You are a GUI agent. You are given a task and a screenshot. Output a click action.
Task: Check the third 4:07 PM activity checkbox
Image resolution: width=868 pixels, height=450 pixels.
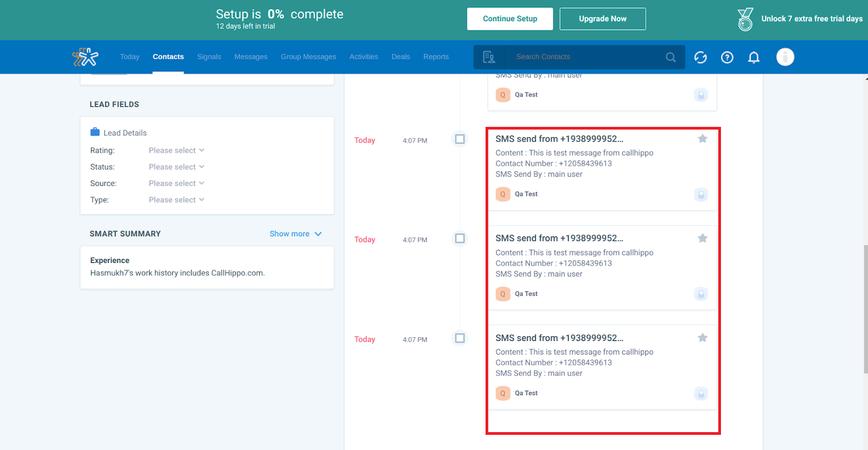pos(460,338)
